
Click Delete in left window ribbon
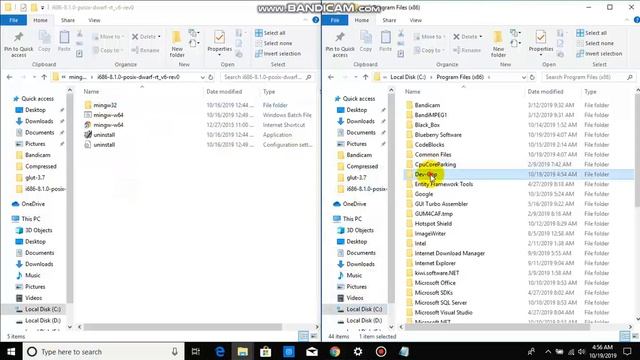[146, 37]
